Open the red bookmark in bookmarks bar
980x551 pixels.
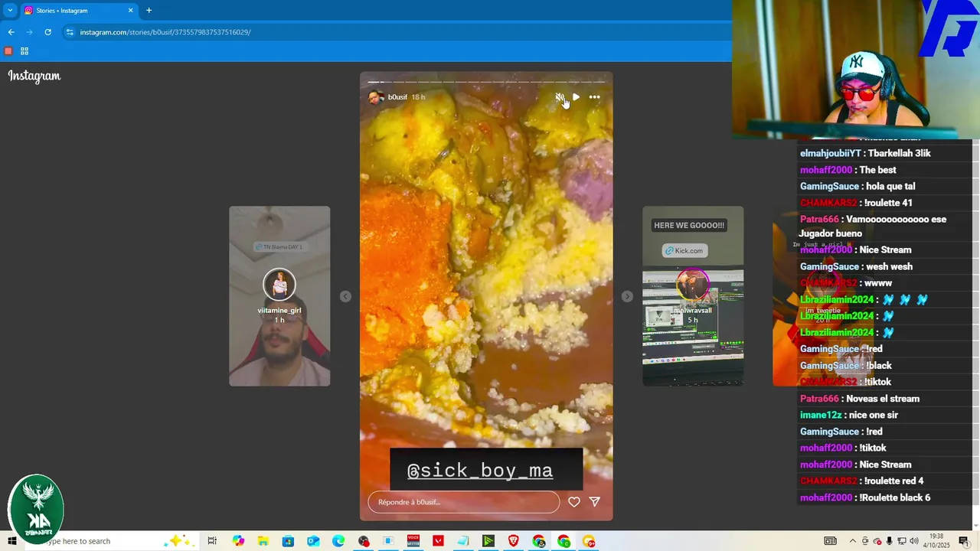(x=8, y=51)
